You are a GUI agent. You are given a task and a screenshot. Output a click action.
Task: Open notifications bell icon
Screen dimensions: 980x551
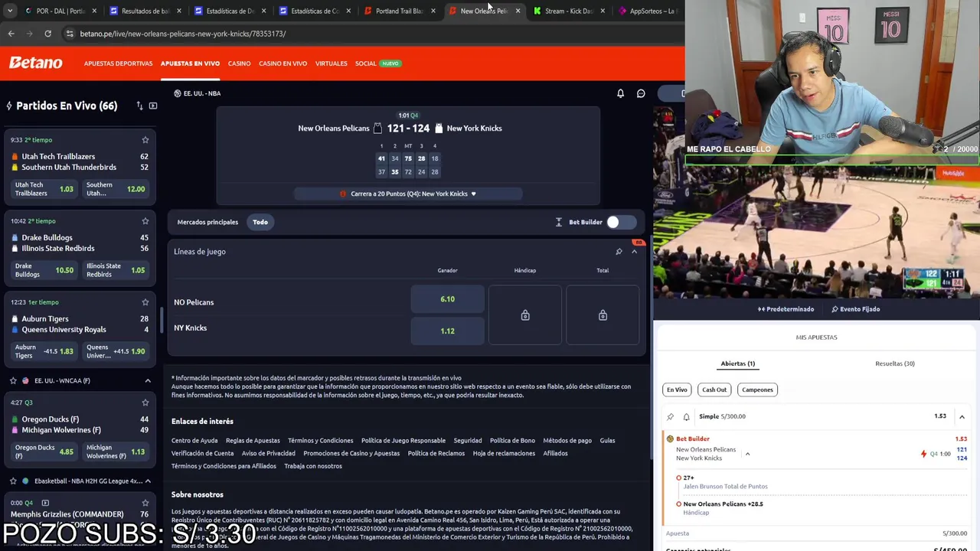(620, 93)
